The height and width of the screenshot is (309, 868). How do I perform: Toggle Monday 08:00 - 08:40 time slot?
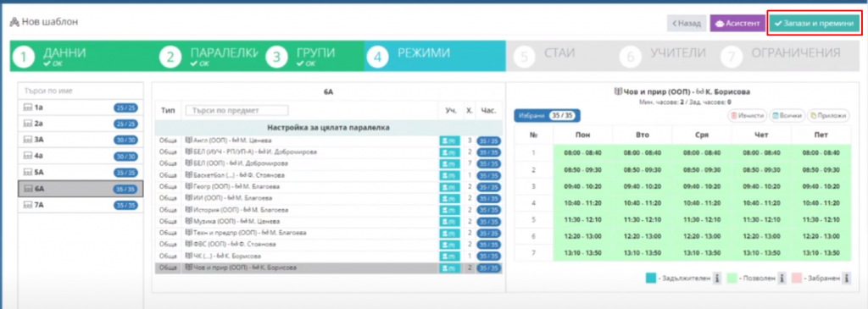pyautogui.click(x=582, y=153)
